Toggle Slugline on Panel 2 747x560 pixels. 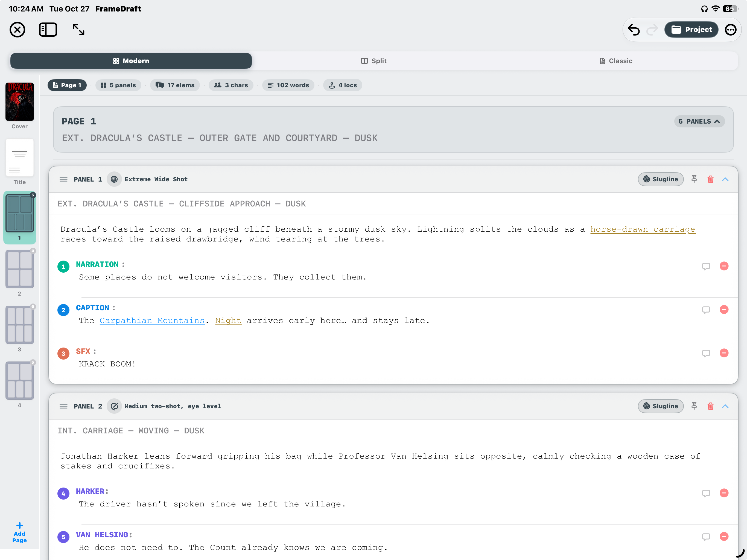coord(661,406)
